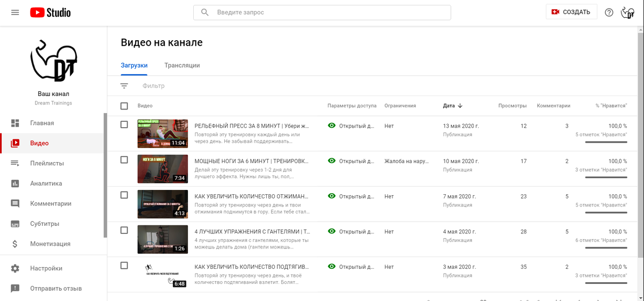Click the camera icon in СОЗДАТЬ button
This screenshot has height=301, width=644.
point(555,12)
